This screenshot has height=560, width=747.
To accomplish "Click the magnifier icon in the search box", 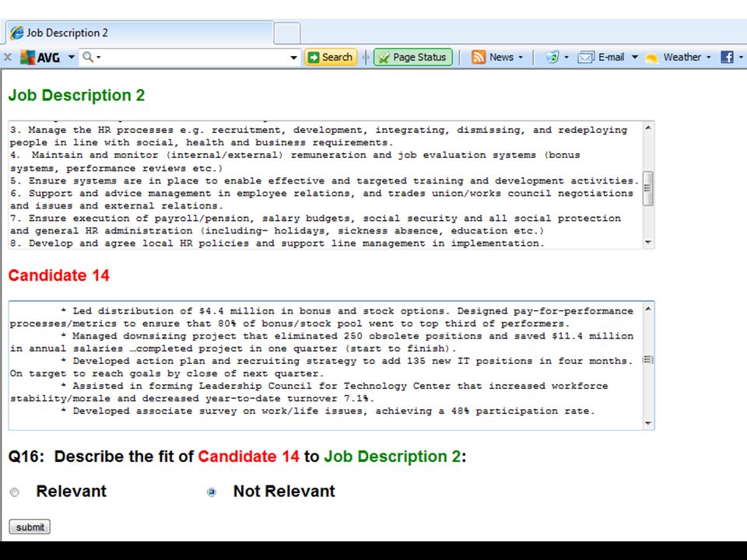I will (88, 57).
